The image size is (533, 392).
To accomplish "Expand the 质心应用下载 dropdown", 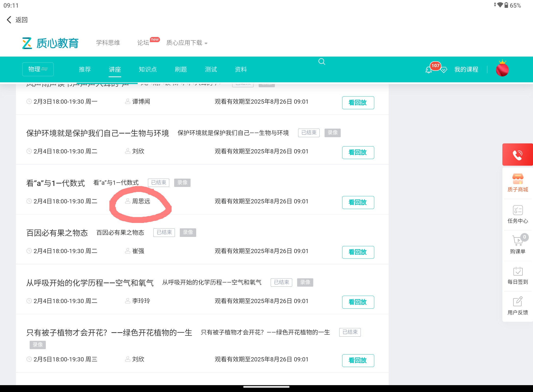I will pos(187,43).
